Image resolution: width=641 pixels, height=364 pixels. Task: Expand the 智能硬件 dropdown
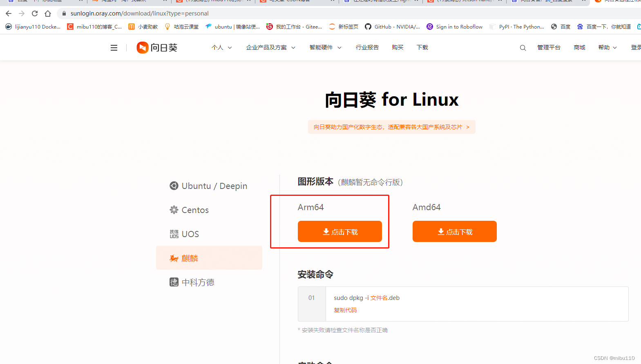point(325,48)
